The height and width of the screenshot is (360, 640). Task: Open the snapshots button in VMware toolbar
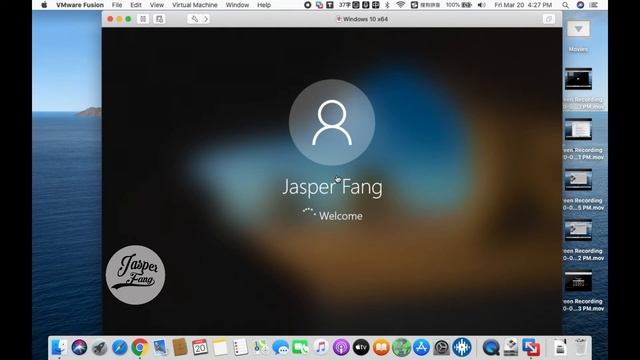(159, 19)
